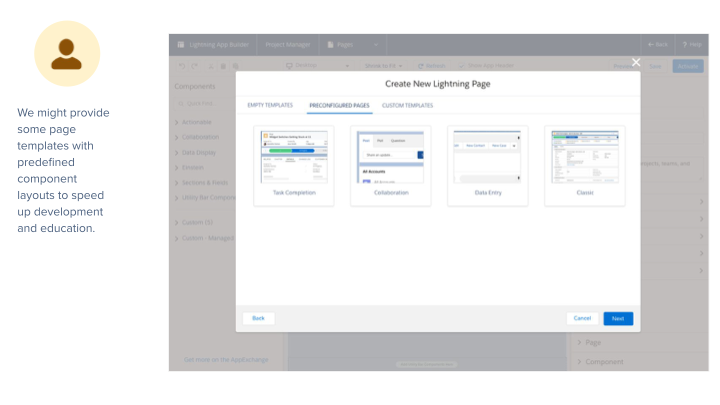Viewport: 720px width, 405px height.
Task: Switch to the Empty Templates tab
Action: pos(270,105)
